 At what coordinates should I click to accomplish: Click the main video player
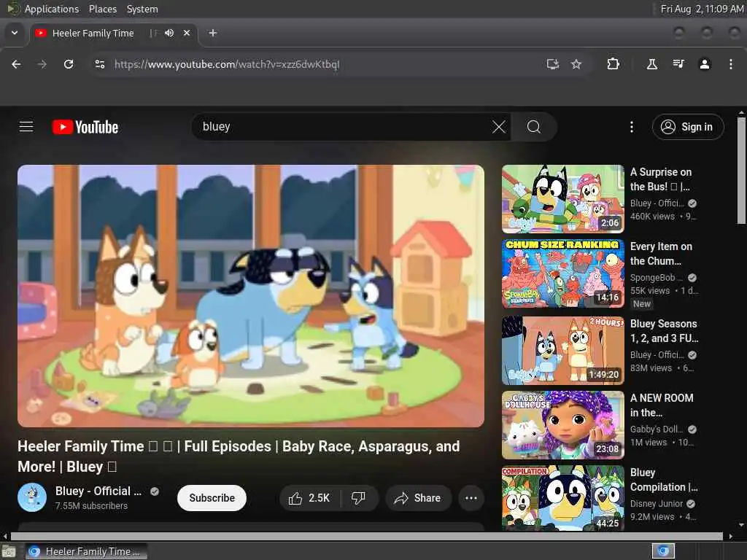251,296
